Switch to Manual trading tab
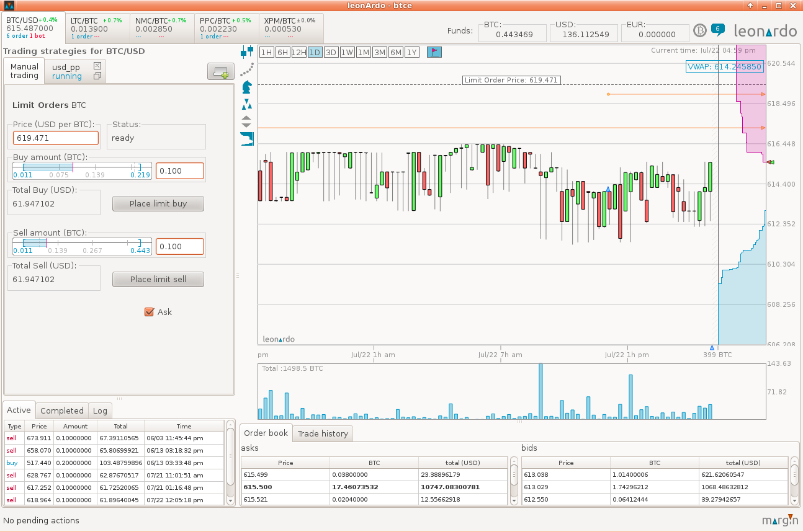This screenshot has height=532, width=803. coord(24,71)
